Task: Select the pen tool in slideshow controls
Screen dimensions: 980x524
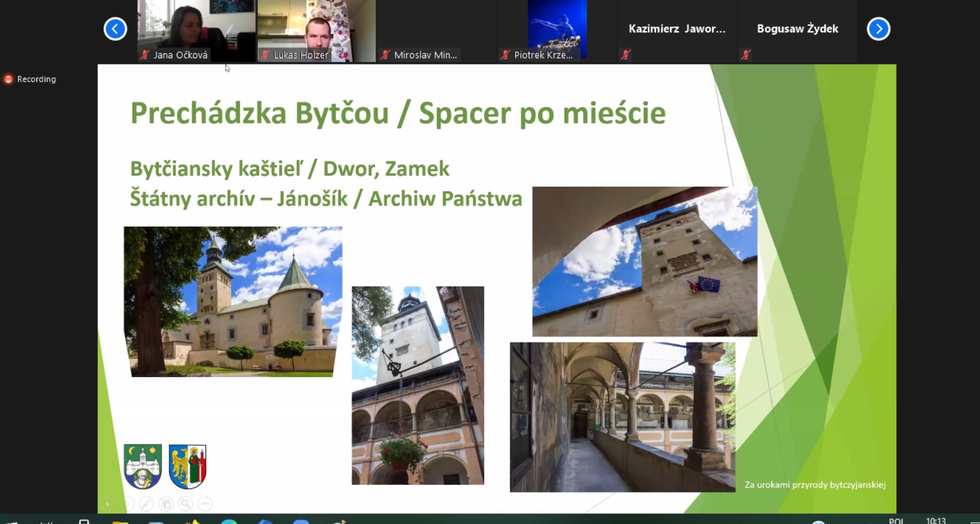Action: coord(146,504)
